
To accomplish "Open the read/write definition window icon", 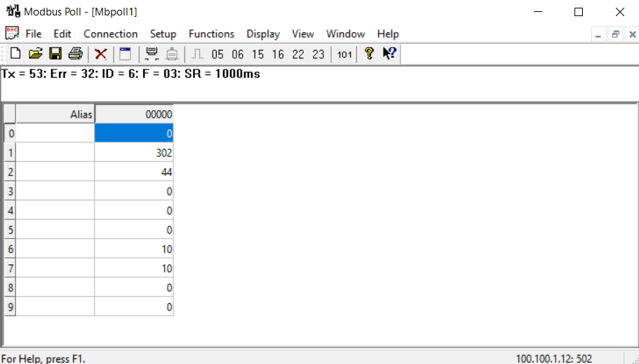I will (x=126, y=54).
